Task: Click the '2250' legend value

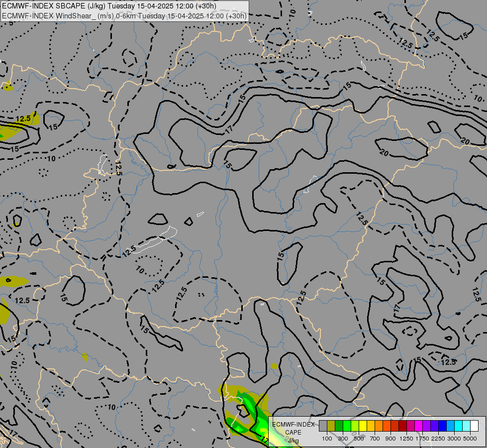Action: coord(438,439)
